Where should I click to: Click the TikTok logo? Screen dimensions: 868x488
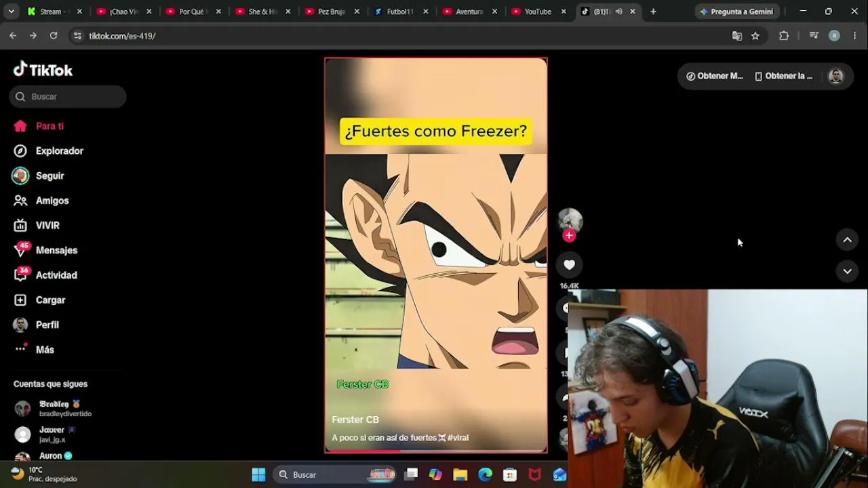click(43, 70)
